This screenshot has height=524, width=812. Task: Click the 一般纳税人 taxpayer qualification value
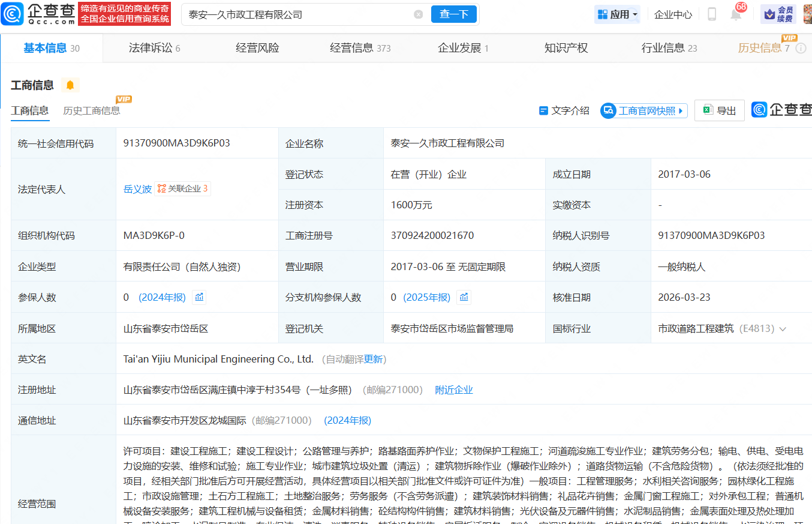point(682,267)
